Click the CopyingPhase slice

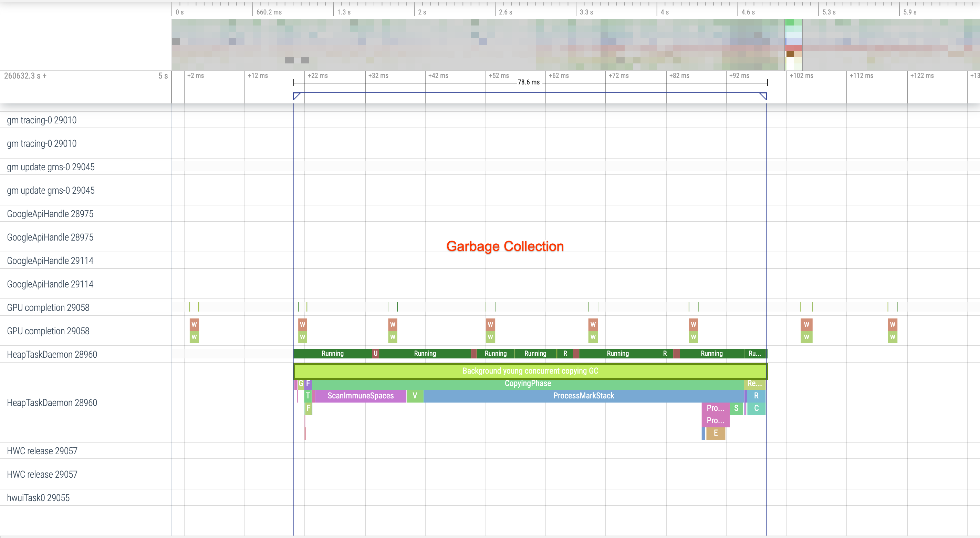pos(527,383)
